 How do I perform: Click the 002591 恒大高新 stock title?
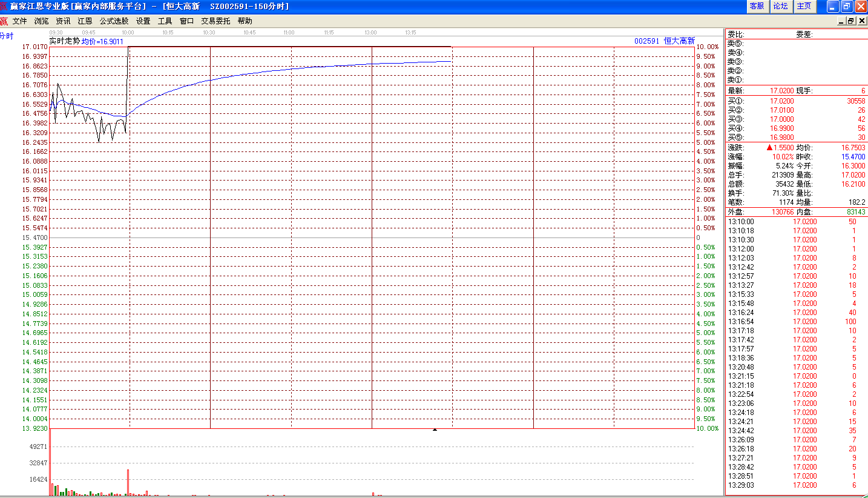(665, 41)
